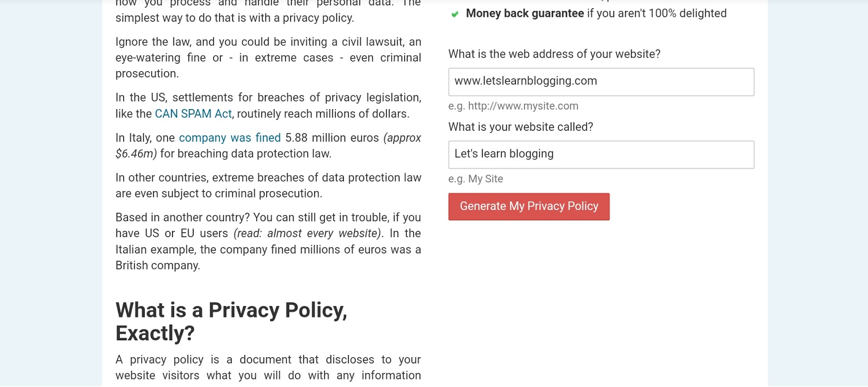This screenshot has height=387, width=868.
Task: Click the website name field reading Let's learn blogging
Action: click(601, 155)
